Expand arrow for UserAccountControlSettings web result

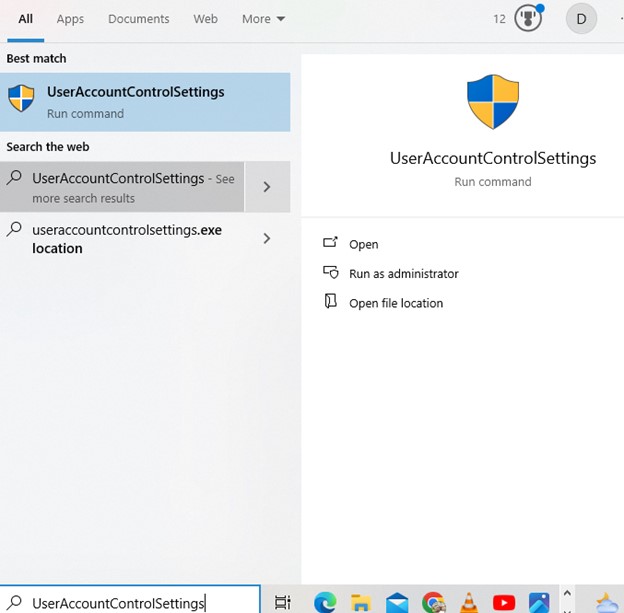pyautogui.click(x=267, y=187)
